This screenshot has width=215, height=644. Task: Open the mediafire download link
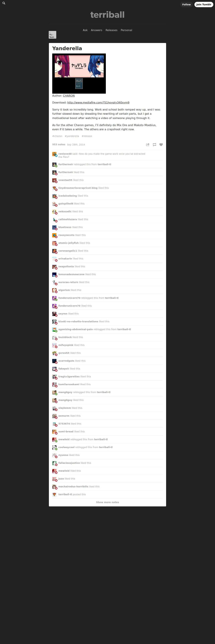[x=98, y=102]
